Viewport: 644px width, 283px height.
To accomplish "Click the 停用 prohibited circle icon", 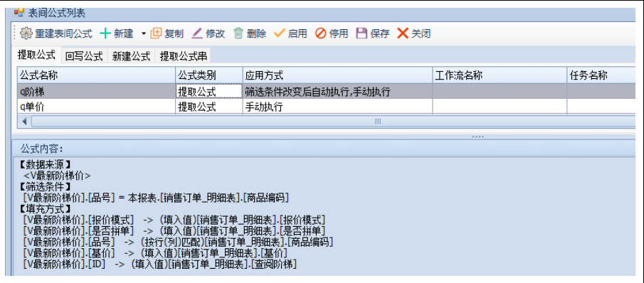I will coord(321,33).
